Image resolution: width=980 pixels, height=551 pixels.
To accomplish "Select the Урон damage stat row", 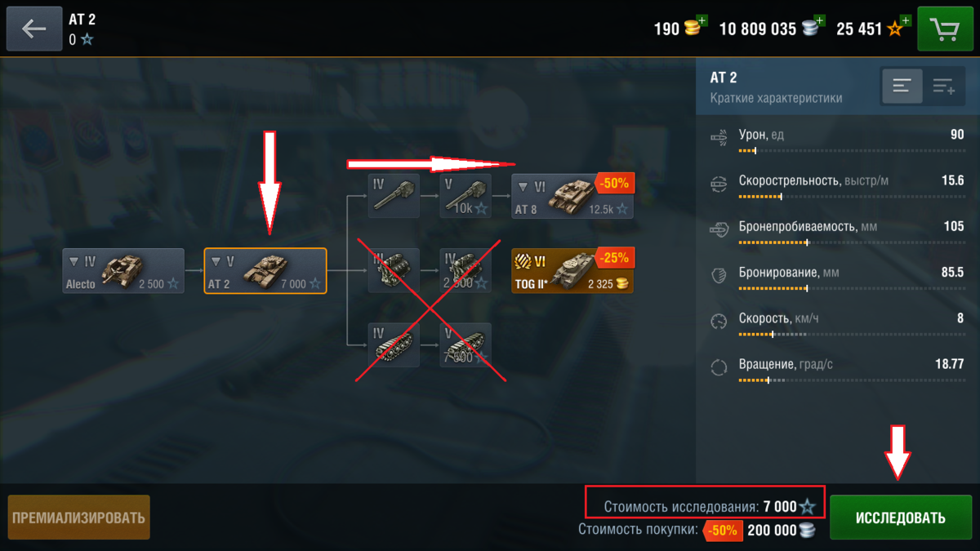I will click(837, 140).
